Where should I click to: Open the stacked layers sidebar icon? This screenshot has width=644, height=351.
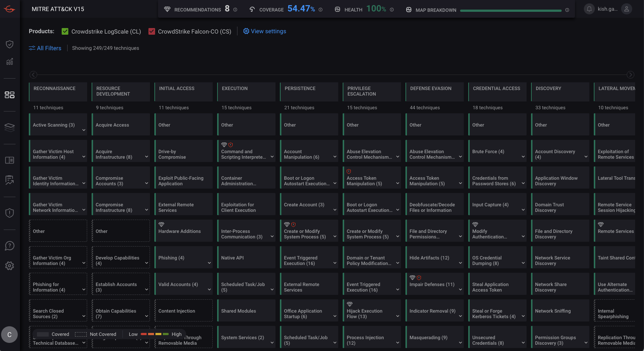click(10, 127)
